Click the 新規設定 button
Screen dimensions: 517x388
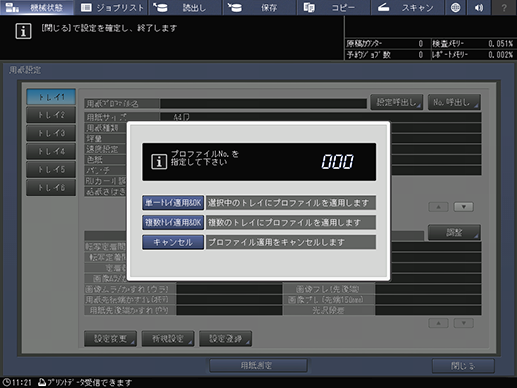tap(168, 339)
